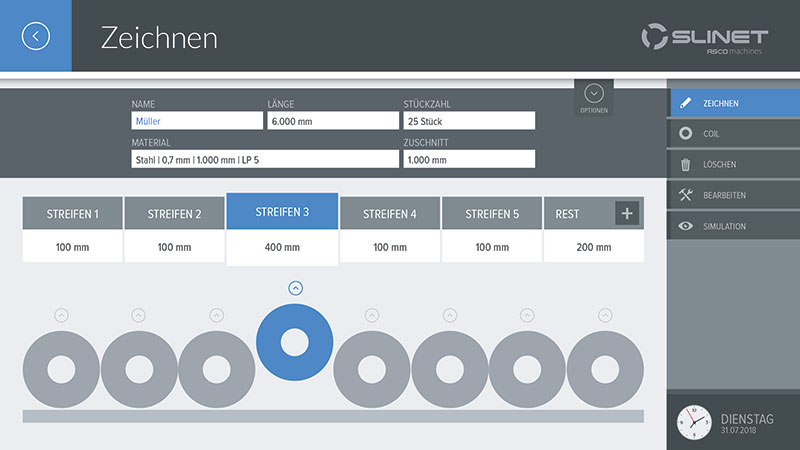Viewport: 800px width, 450px height.
Task: Click the plus icon next to Rest
Action: (x=627, y=213)
